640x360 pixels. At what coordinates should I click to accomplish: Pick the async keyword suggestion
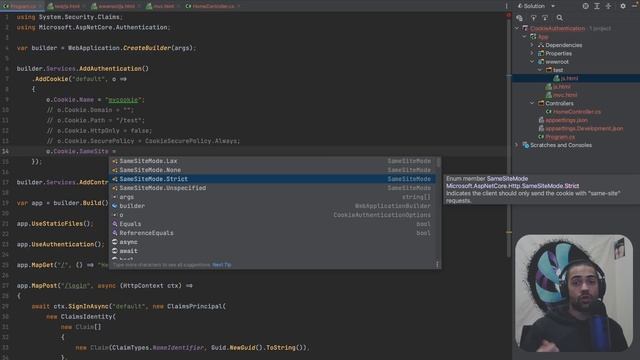pos(272,242)
